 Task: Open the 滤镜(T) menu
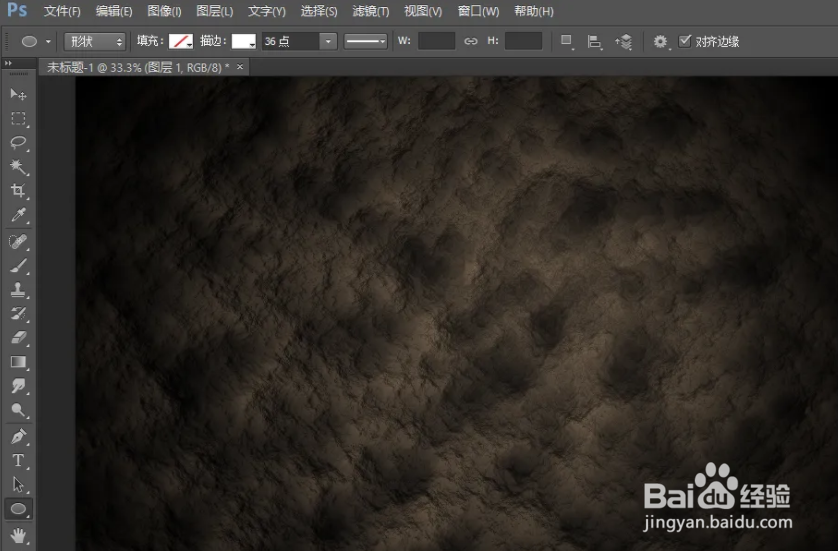click(371, 11)
